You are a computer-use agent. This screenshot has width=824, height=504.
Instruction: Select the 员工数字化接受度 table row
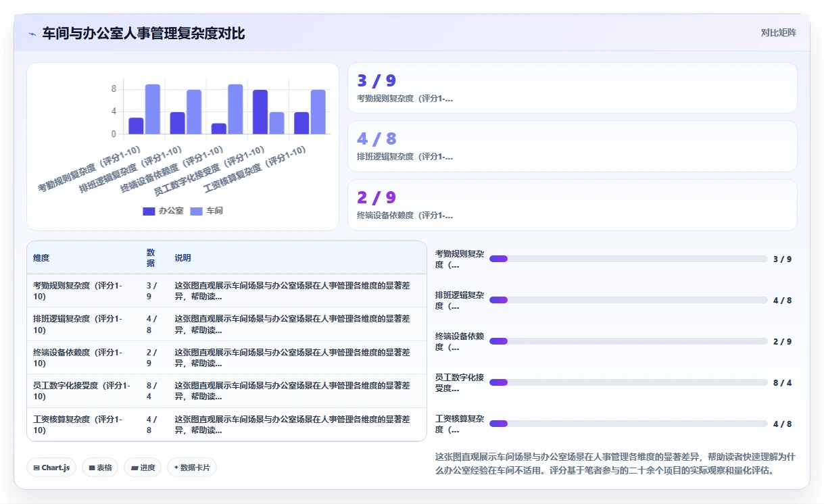226,391
